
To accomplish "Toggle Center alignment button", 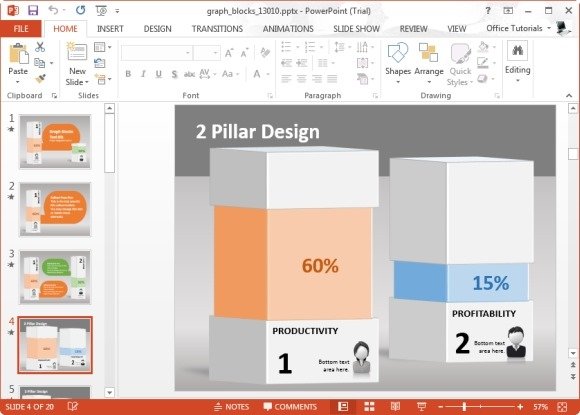I will tap(301, 79).
